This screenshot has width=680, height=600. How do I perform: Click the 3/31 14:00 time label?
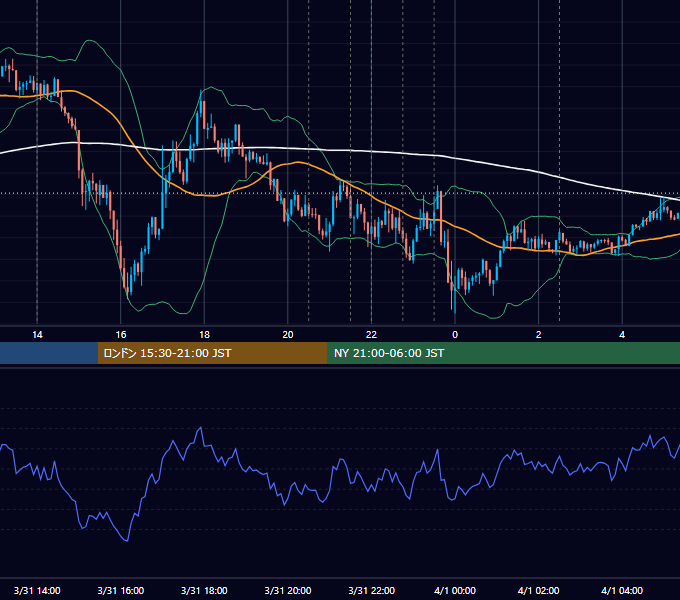37,590
